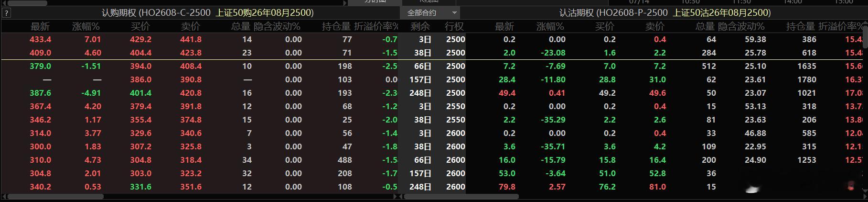The width and height of the screenshot is (868, 202).
Task: Click the 认沽期权 HO2608-P-2500 panel title
Action: pos(665,13)
